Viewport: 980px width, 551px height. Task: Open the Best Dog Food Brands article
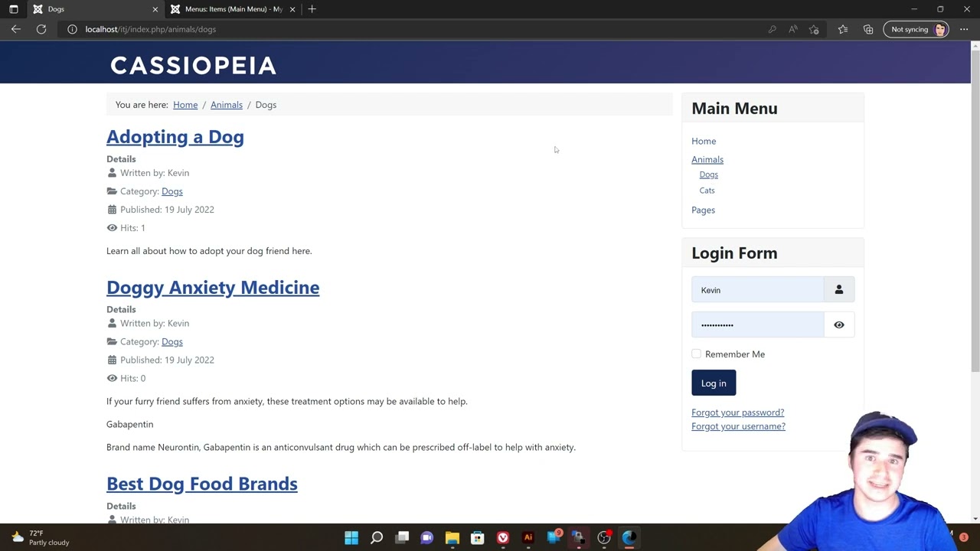tap(202, 484)
